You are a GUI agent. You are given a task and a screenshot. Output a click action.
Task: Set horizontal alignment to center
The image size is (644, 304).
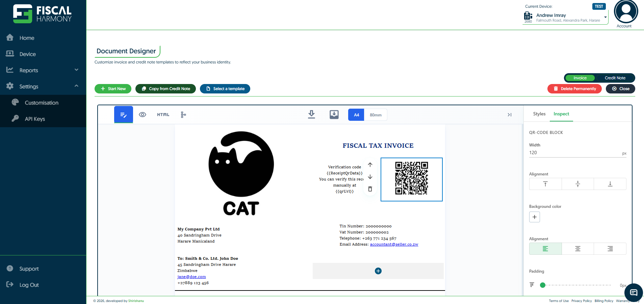click(577, 249)
